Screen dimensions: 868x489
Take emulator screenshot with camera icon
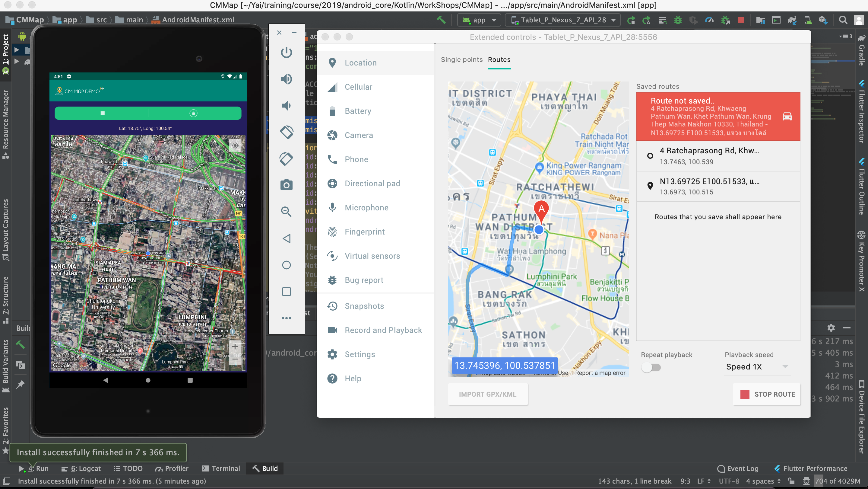(x=286, y=185)
